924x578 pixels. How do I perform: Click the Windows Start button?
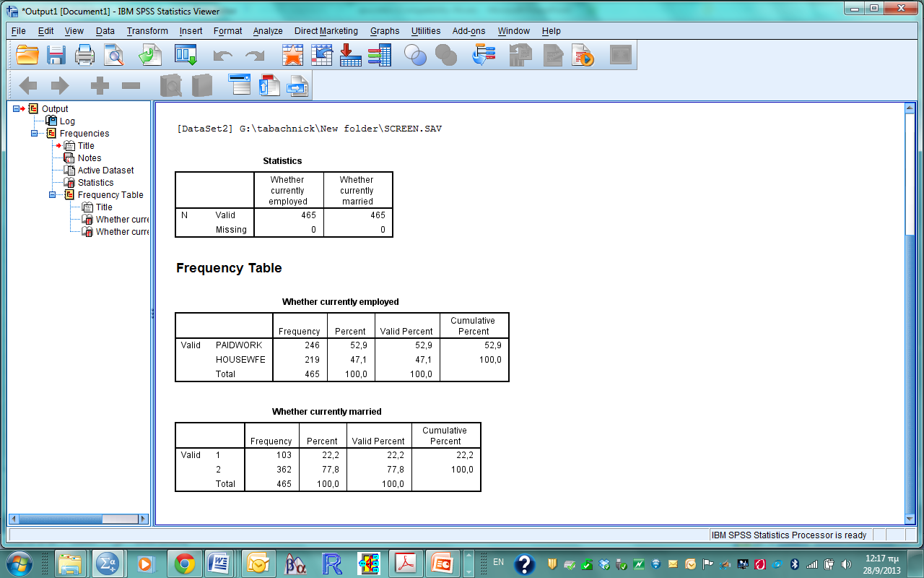tap(19, 564)
